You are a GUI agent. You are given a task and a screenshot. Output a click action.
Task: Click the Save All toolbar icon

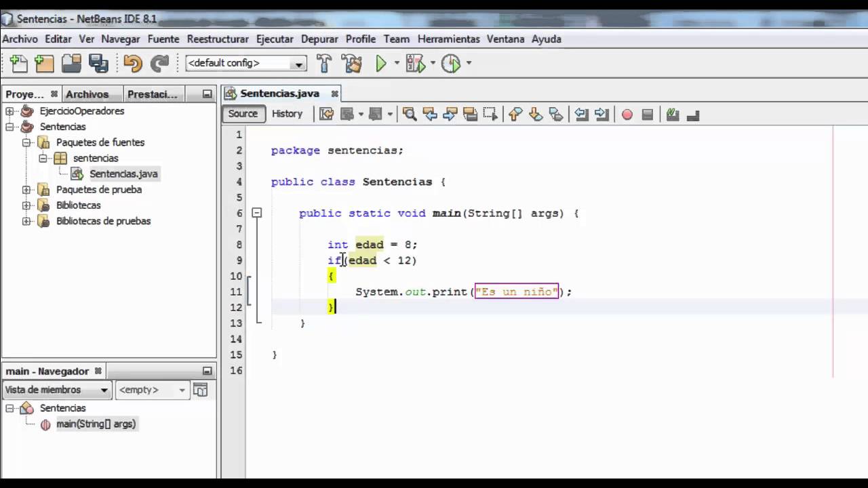(98, 64)
